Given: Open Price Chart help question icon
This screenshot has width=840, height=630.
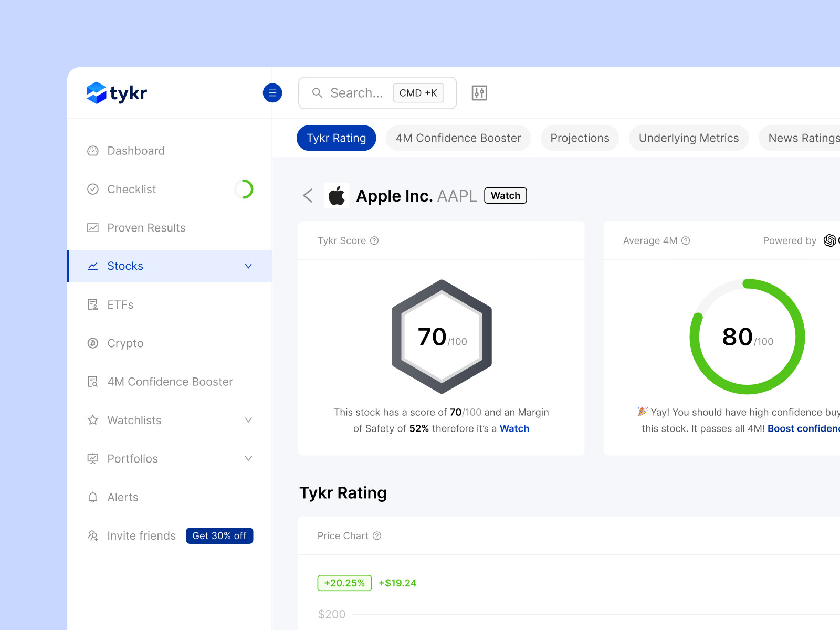Looking at the screenshot, I should point(377,535).
